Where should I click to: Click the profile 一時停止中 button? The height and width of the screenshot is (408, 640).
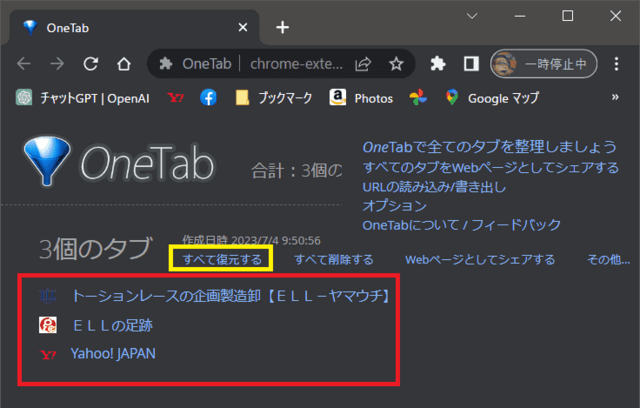[545, 64]
